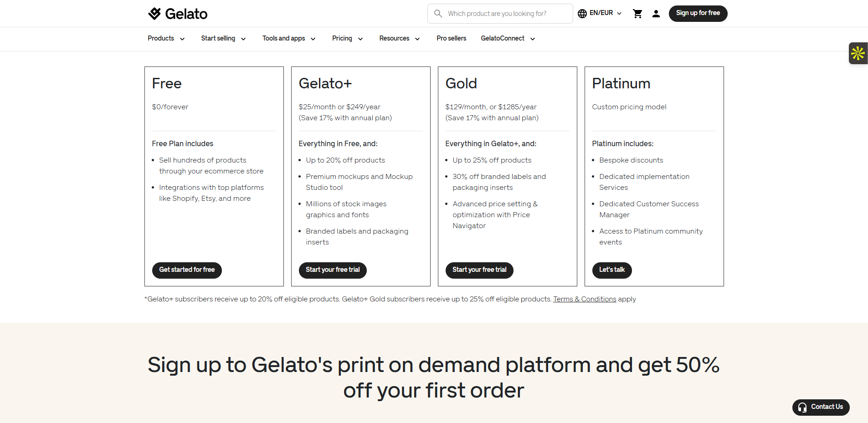Open the user account icon
Image resolution: width=868 pixels, height=423 pixels.
coord(656,14)
